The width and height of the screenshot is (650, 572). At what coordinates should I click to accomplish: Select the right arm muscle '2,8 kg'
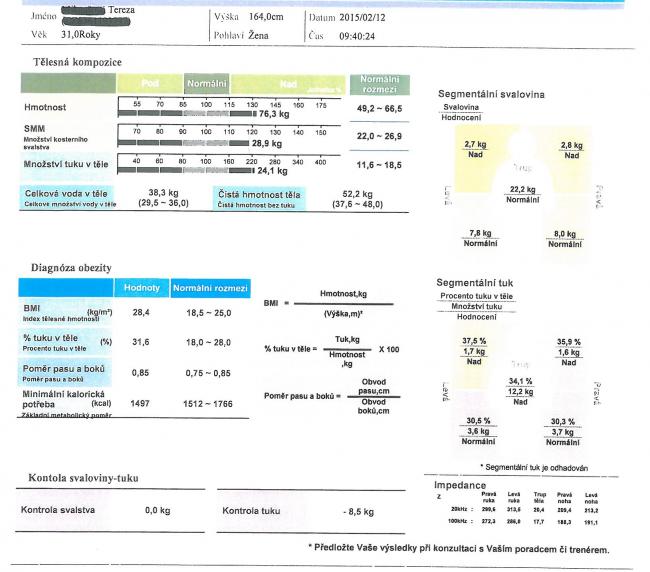pyautogui.click(x=572, y=145)
